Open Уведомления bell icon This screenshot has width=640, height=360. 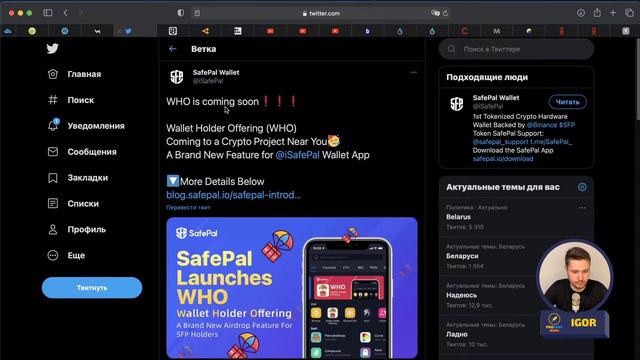[53, 125]
